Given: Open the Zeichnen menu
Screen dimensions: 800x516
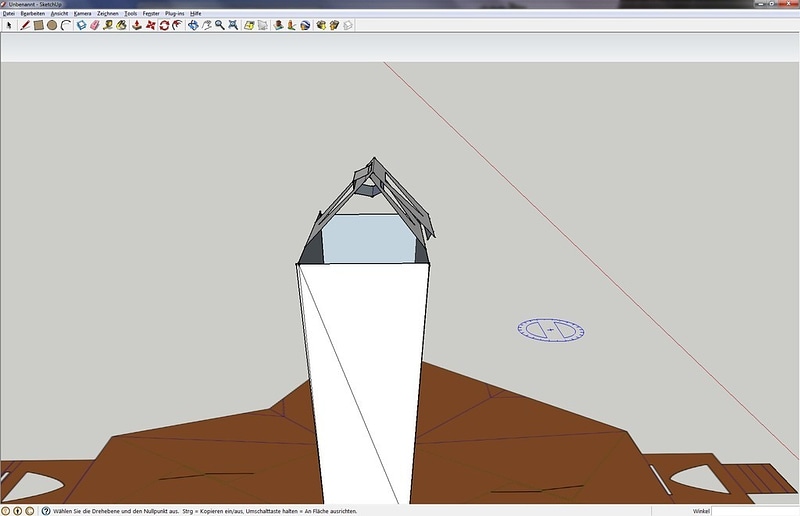Looking at the screenshot, I should (108, 13).
